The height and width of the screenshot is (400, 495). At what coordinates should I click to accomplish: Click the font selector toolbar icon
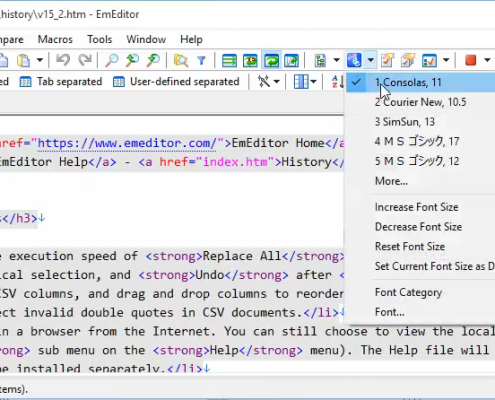354,60
